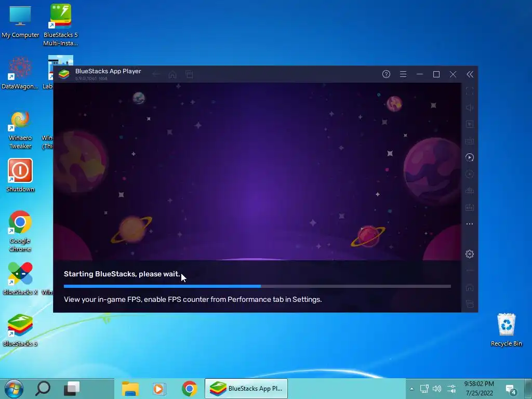Show hidden system tray icons
Viewport: 532px width, 399px height.
pos(411,389)
